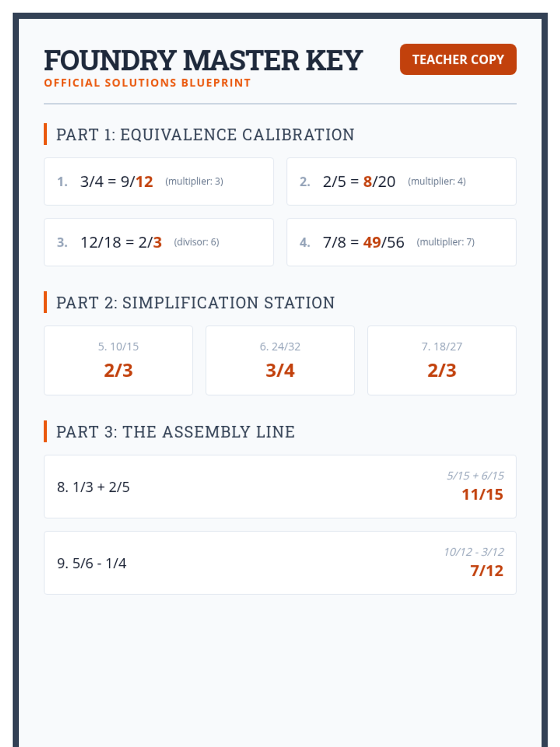Click problem 8 text 1/3 + 2/5

click(93, 487)
